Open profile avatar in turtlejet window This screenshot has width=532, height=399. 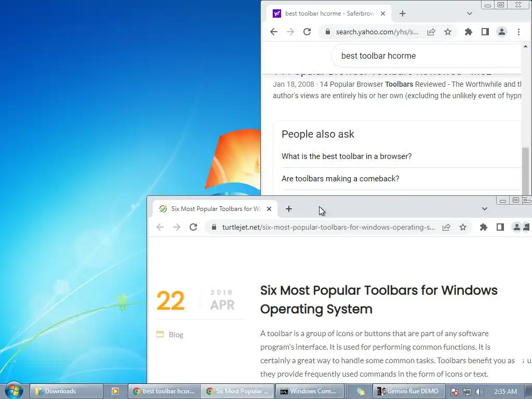(517, 228)
